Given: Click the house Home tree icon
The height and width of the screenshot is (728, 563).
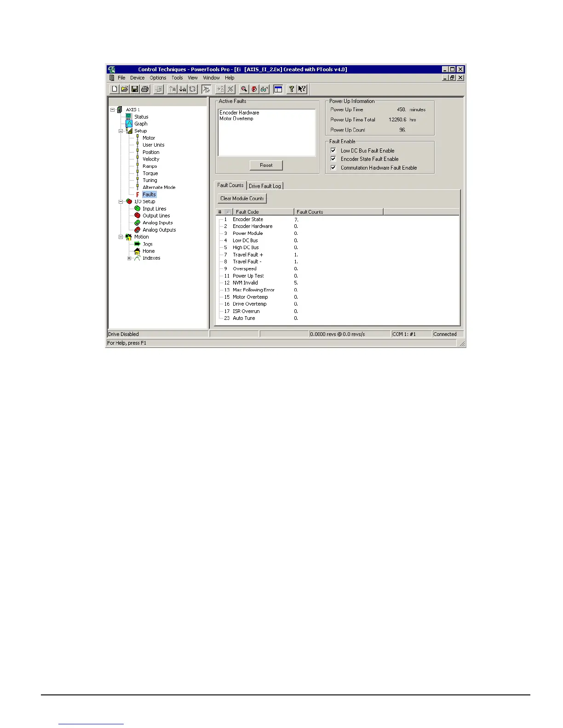Looking at the screenshot, I should click(137, 251).
